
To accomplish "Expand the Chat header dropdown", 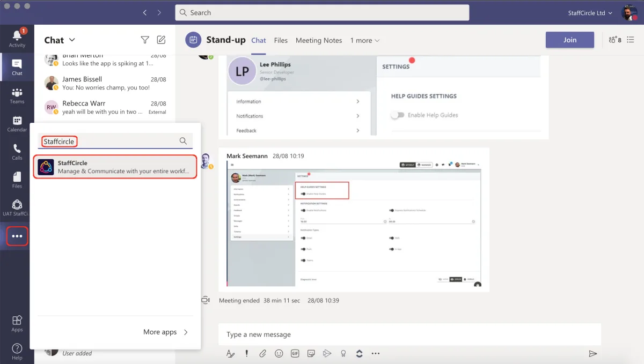I will coord(72,40).
